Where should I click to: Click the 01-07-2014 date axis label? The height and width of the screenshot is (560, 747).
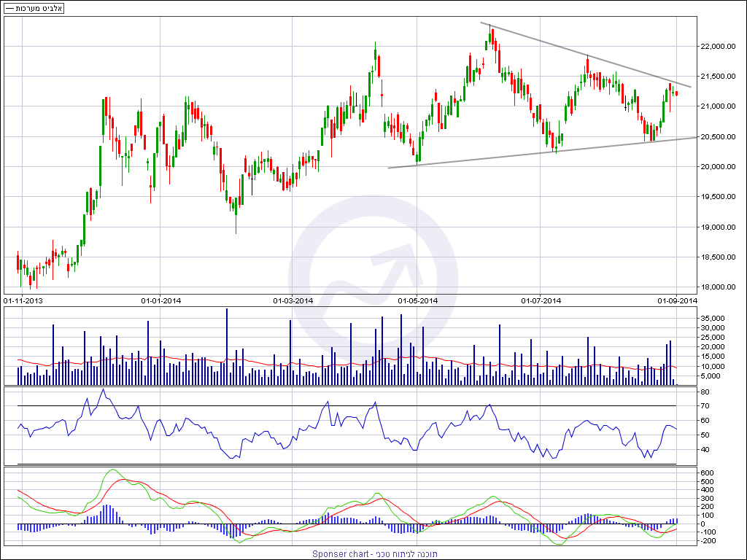[x=541, y=300]
